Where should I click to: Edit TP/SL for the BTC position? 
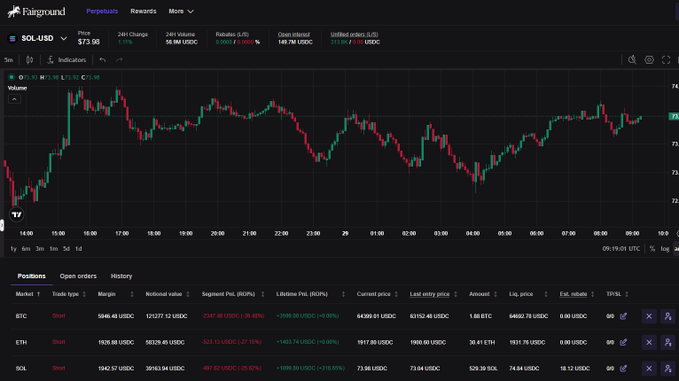[623, 316]
